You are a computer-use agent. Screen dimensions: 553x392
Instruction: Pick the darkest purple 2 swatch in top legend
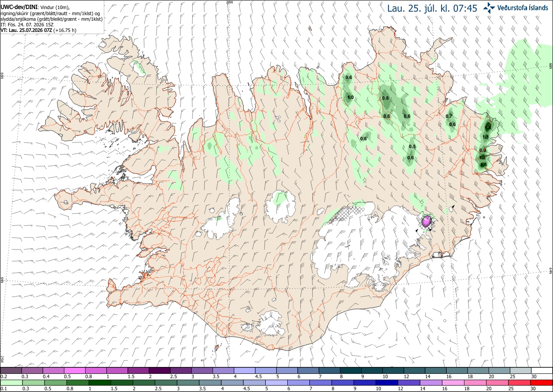159,370
